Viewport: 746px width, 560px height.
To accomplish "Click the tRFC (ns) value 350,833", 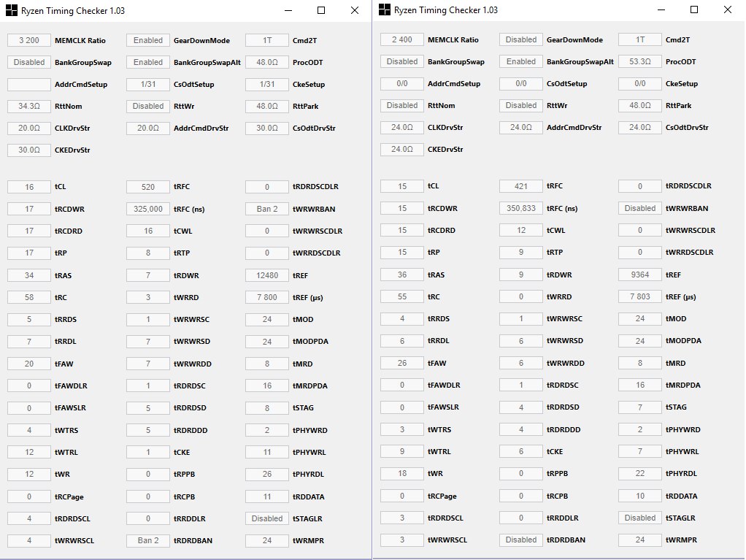I will (521, 208).
